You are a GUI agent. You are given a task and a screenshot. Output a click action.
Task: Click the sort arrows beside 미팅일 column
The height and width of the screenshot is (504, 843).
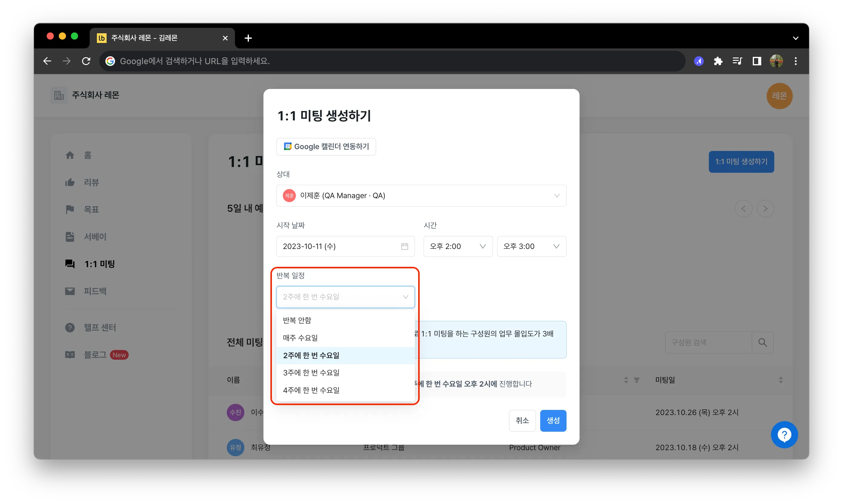(x=780, y=380)
